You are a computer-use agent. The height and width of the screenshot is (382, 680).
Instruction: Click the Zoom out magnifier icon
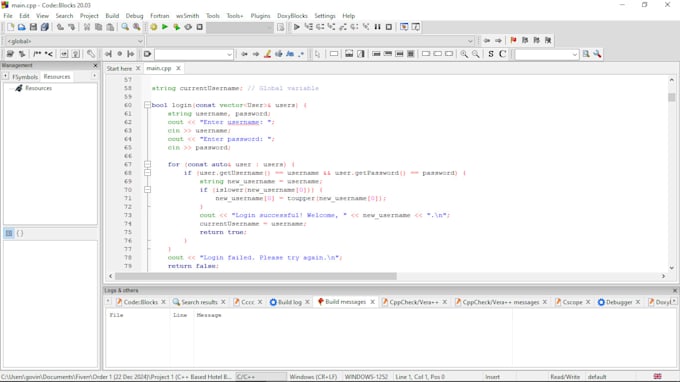(x=476, y=54)
